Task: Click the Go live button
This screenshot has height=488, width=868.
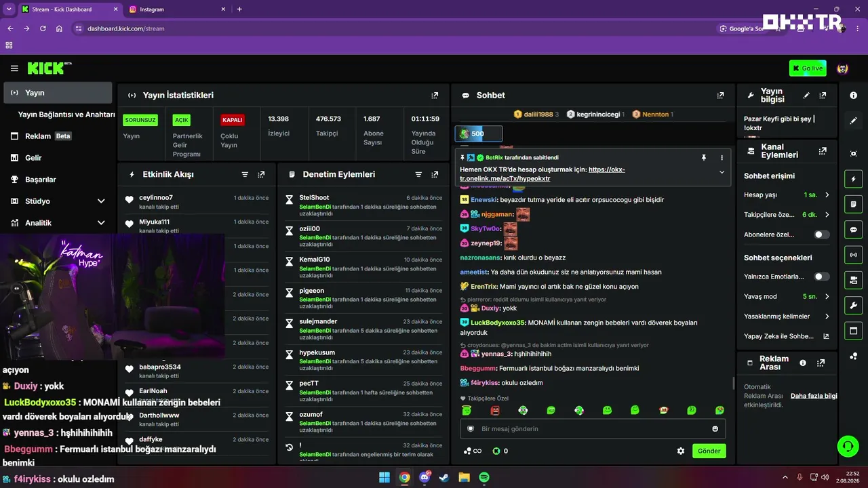Action: coord(808,68)
